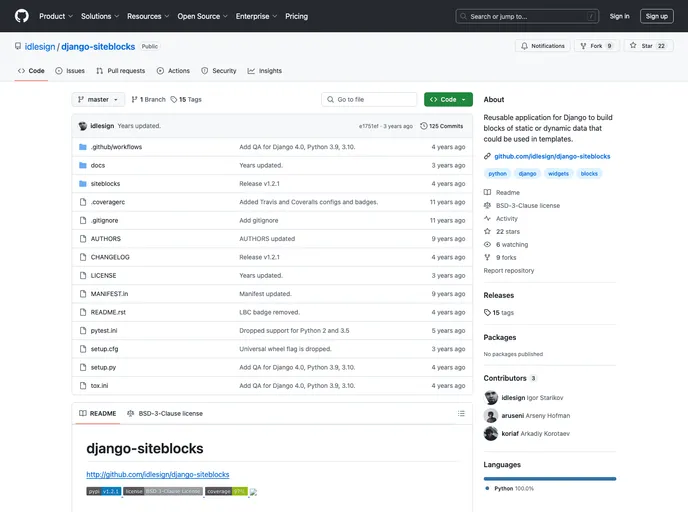Click the Sign in link
Image resolution: width=688 pixels, height=512 pixels.
tap(619, 16)
